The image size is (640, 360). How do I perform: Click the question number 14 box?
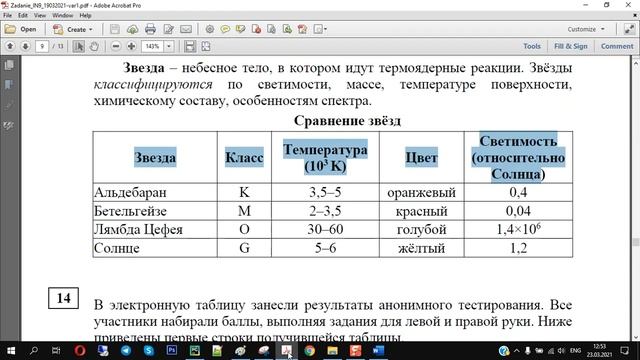pyautogui.click(x=63, y=298)
